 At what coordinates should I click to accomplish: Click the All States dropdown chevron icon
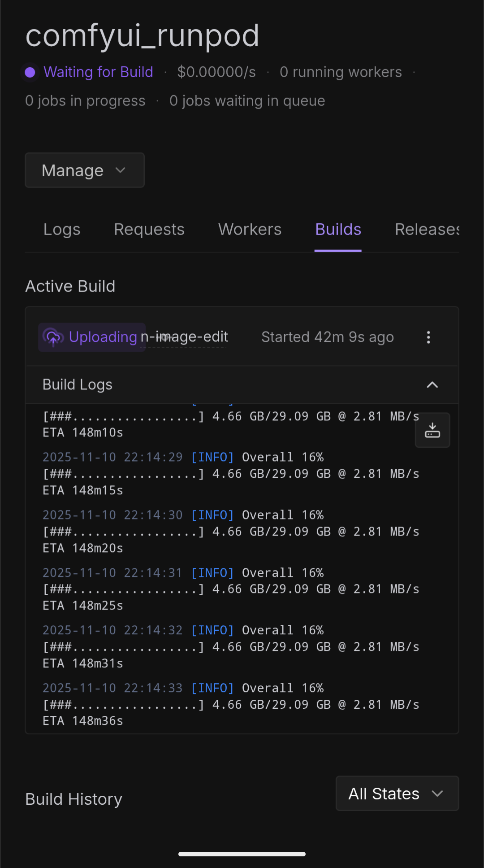[438, 793]
